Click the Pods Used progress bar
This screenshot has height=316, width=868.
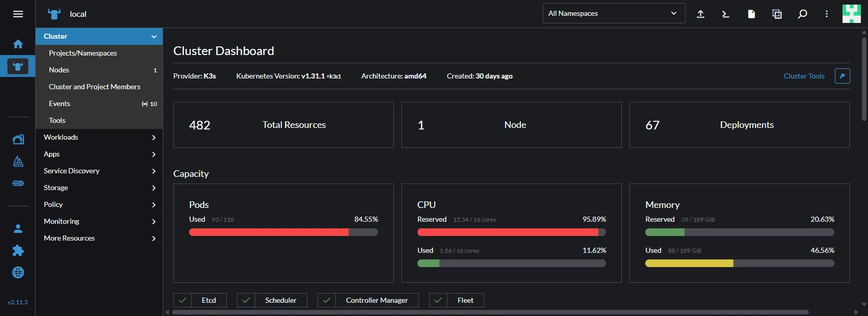[283, 232]
